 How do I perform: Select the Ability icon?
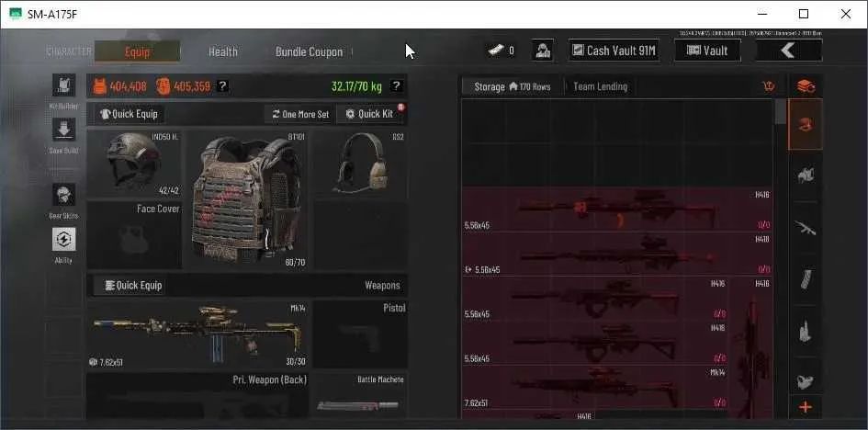(x=63, y=239)
